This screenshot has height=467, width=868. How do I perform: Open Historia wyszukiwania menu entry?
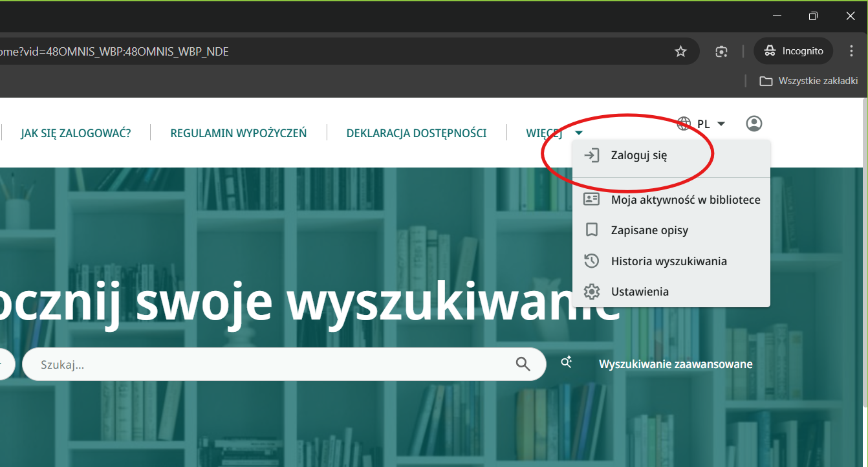click(x=669, y=261)
